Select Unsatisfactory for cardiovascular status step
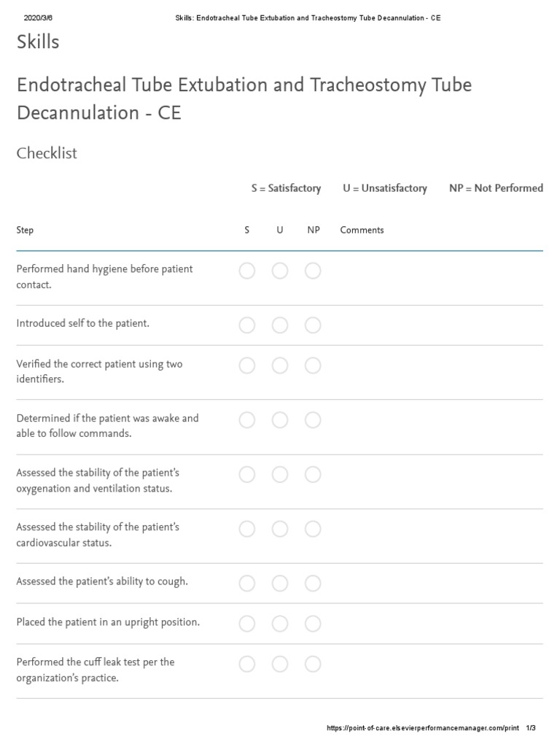The width and height of the screenshot is (560, 747). (x=280, y=529)
